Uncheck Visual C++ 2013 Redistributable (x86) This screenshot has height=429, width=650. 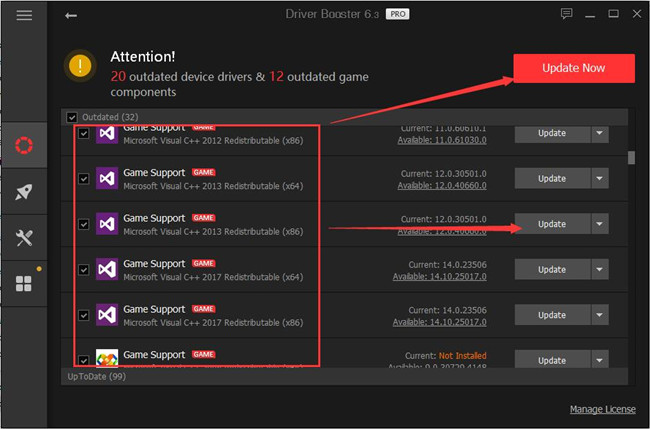pyautogui.click(x=84, y=224)
